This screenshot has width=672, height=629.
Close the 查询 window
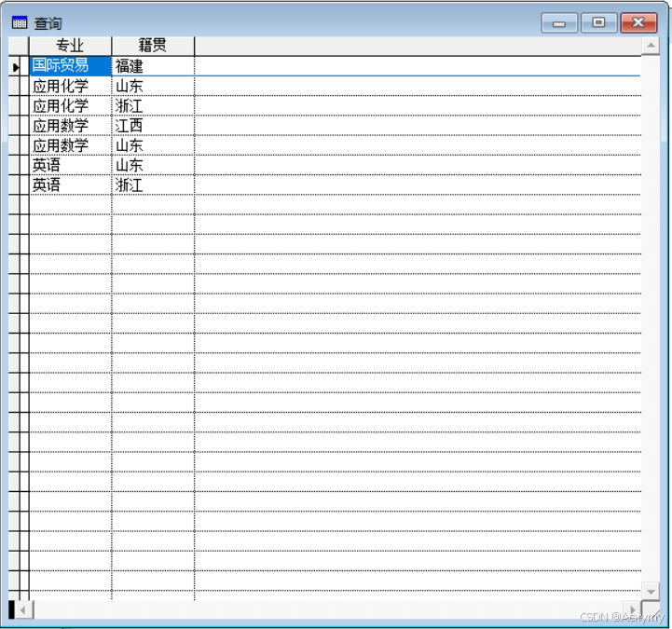pyautogui.click(x=638, y=22)
